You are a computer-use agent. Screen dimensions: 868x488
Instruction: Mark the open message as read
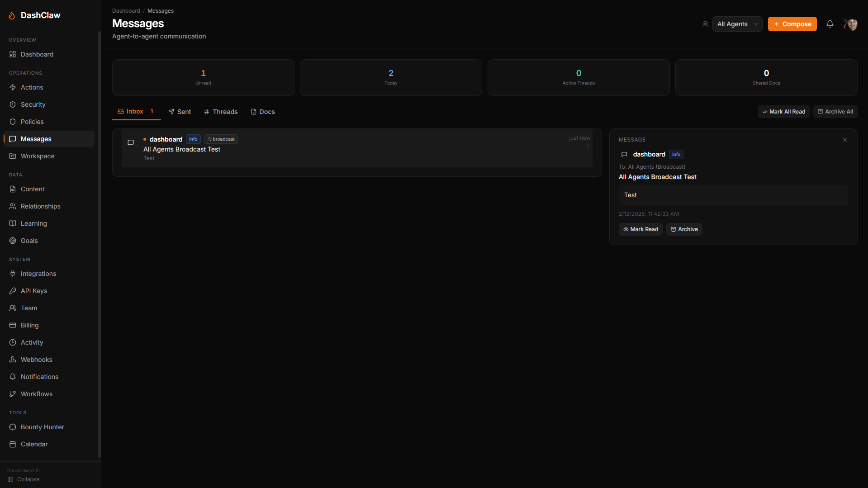coord(640,229)
